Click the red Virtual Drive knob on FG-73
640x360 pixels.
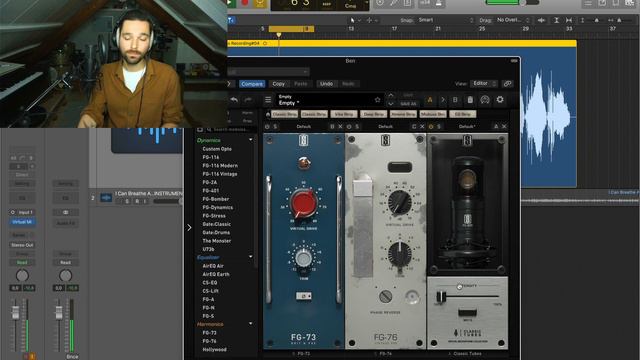303,203
